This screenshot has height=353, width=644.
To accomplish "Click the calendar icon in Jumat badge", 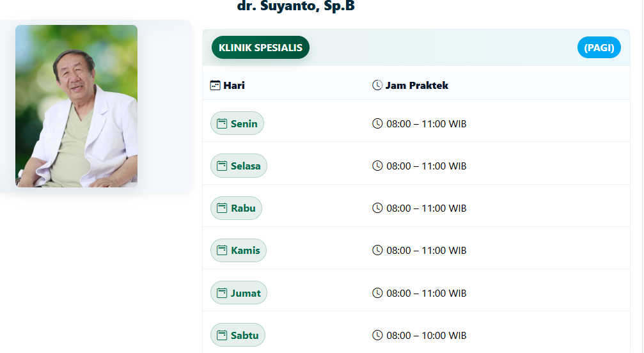I will (x=223, y=293).
